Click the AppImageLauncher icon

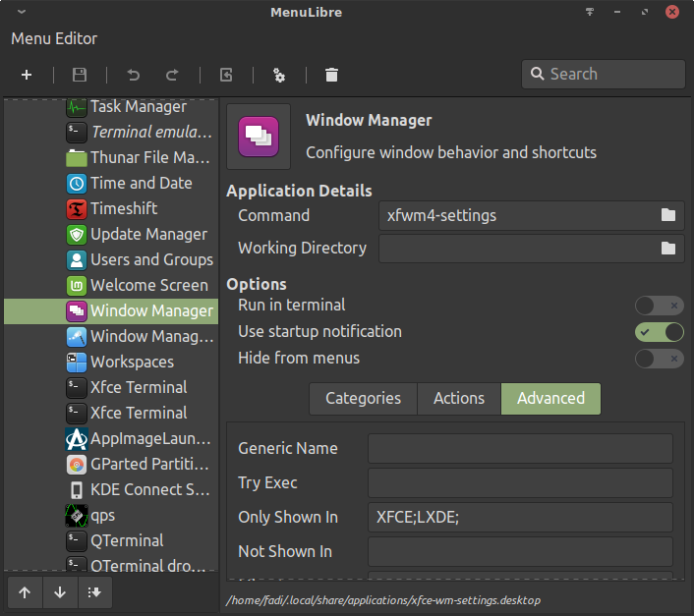pyautogui.click(x=77, y=439)
